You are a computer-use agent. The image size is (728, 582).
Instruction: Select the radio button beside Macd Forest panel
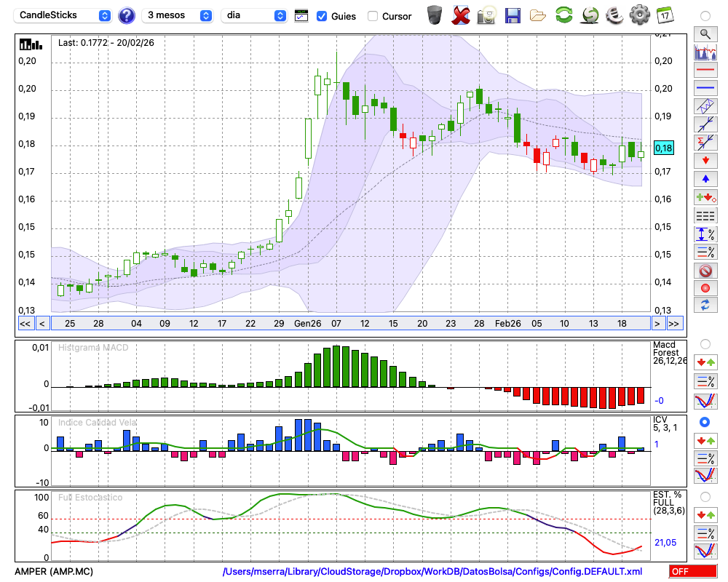tap(705, 343)
